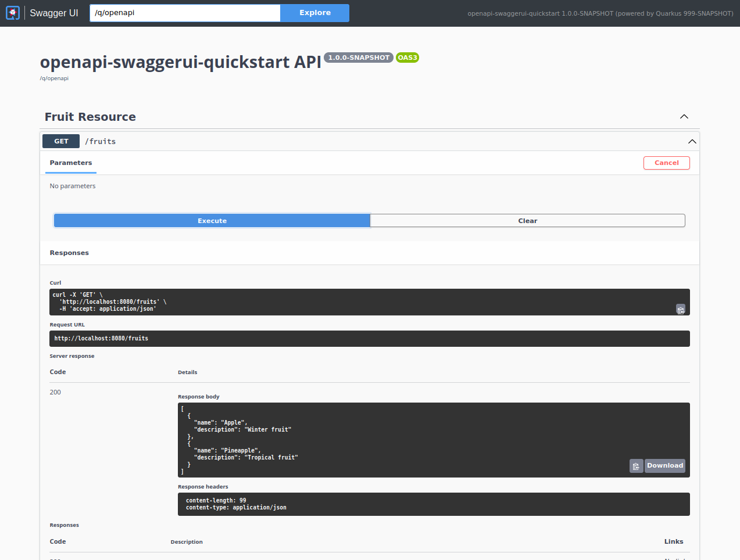Viewport: 740px width, 560px height.
Task: Click the Swagger UI logo icon
Action: coord(12,13)
